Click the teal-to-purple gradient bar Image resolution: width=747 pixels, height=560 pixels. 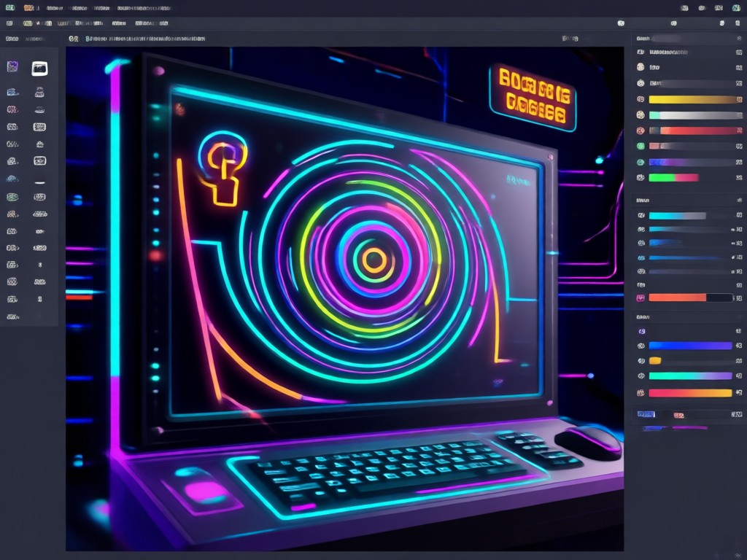690,376
